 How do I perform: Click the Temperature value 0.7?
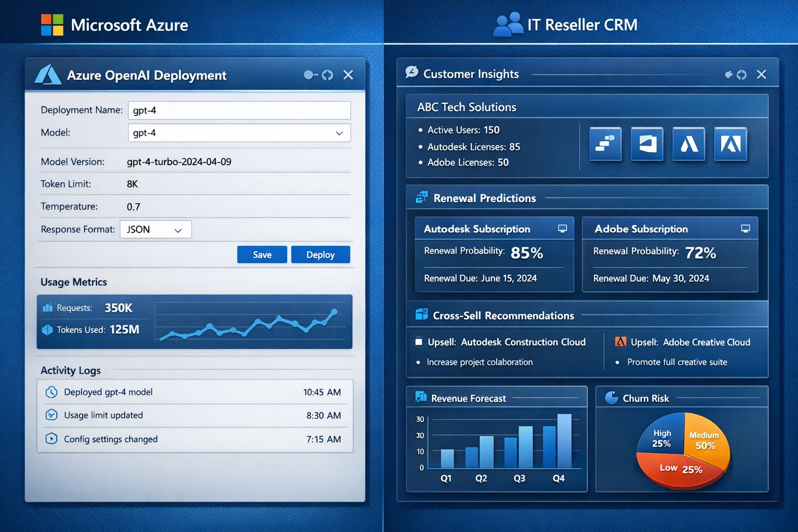click(x=133, y=207)
